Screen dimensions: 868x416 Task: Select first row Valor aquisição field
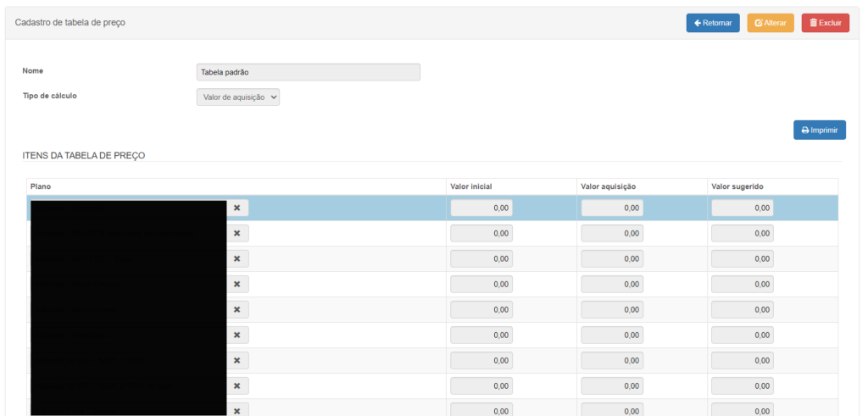pos(612,208)
